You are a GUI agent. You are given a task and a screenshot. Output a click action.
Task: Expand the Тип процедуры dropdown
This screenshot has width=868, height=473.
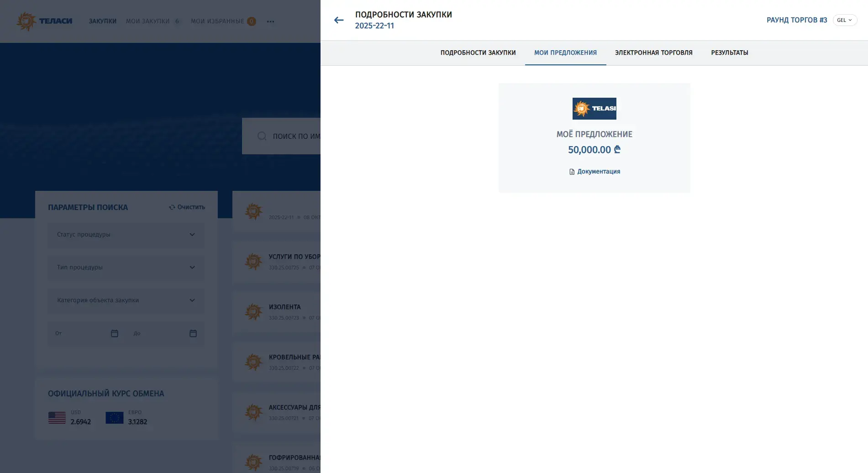pos(126,268)
